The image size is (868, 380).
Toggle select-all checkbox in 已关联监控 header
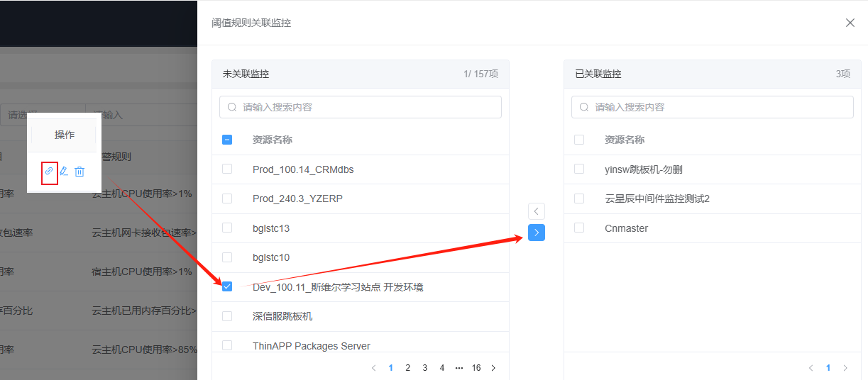click(579, 140)
